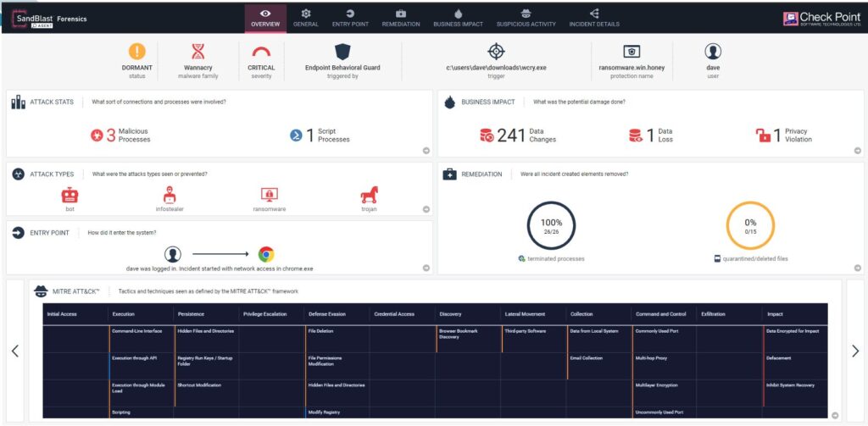Open the Overview tab
The width and height of the screenshot is (868, 426).
265,19
